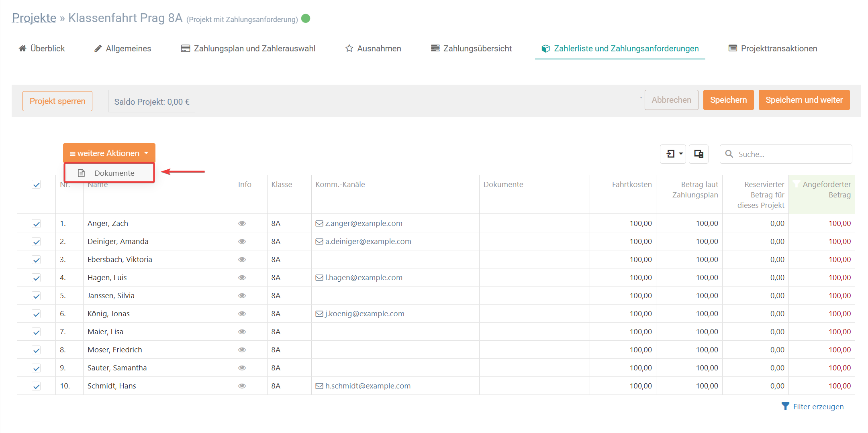Click the column layout icon beside search

(698, 154)
